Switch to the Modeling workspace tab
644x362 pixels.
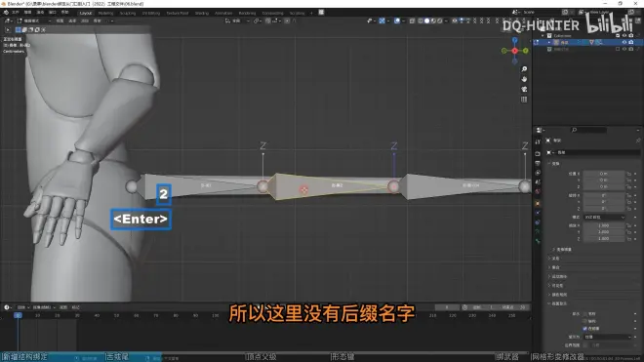[x=105, y=13]
